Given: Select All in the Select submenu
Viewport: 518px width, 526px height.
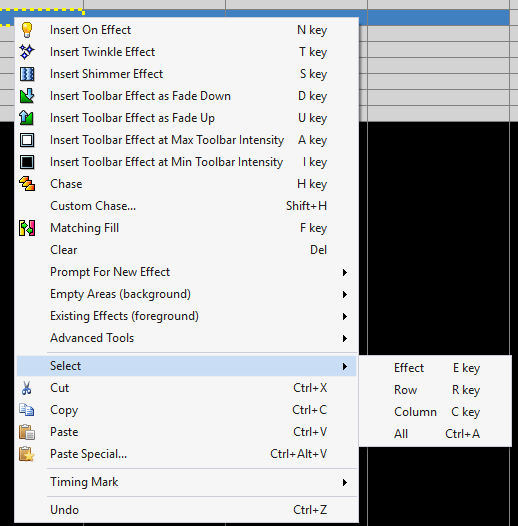Looking at the screenshot, I should click(x=435, y=434).
